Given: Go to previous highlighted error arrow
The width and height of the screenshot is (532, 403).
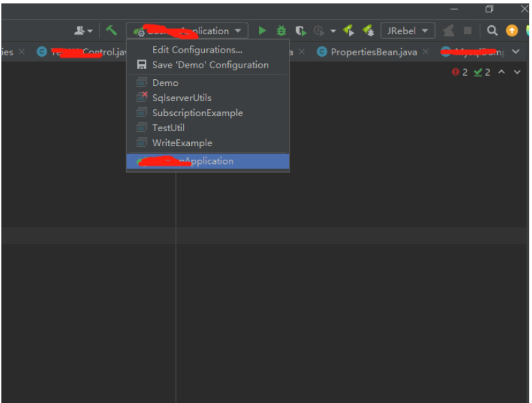Looking at the screenshot, I should point(501,72).
